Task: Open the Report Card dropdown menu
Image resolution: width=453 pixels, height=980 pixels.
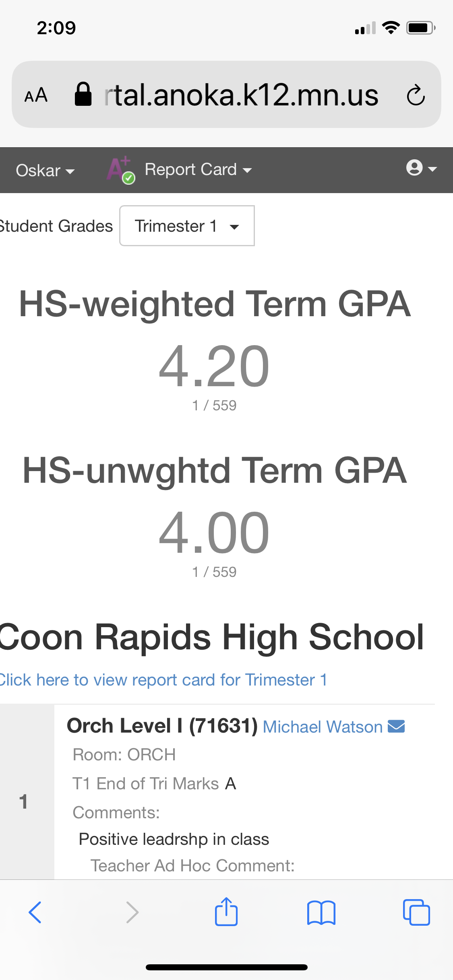Action: (198, 170)
